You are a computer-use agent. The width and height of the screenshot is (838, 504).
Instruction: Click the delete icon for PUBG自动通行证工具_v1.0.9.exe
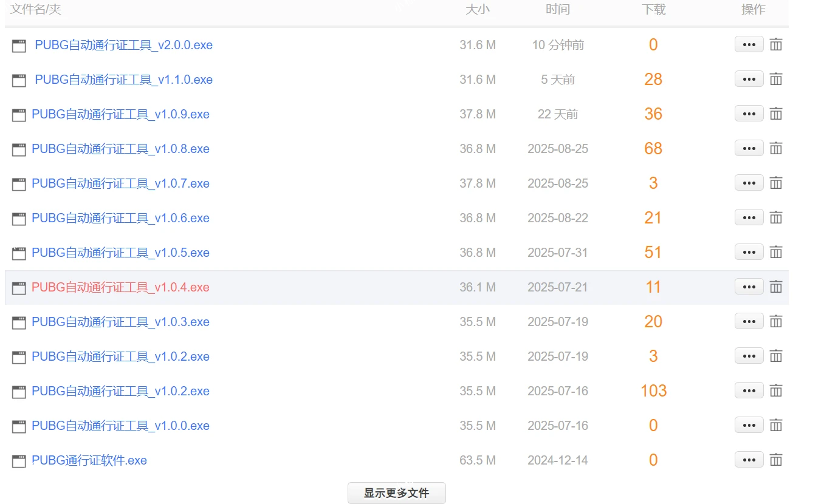coord(776,114)
